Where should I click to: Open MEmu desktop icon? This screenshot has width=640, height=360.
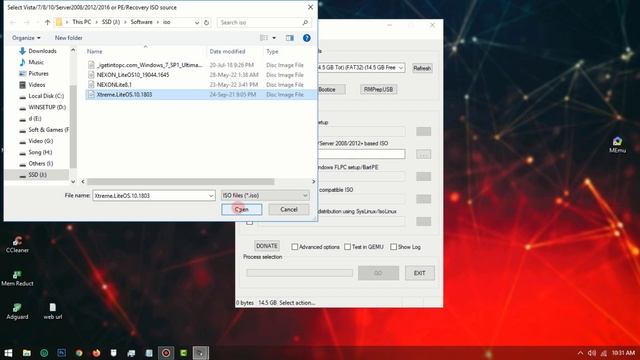point(617,144)
